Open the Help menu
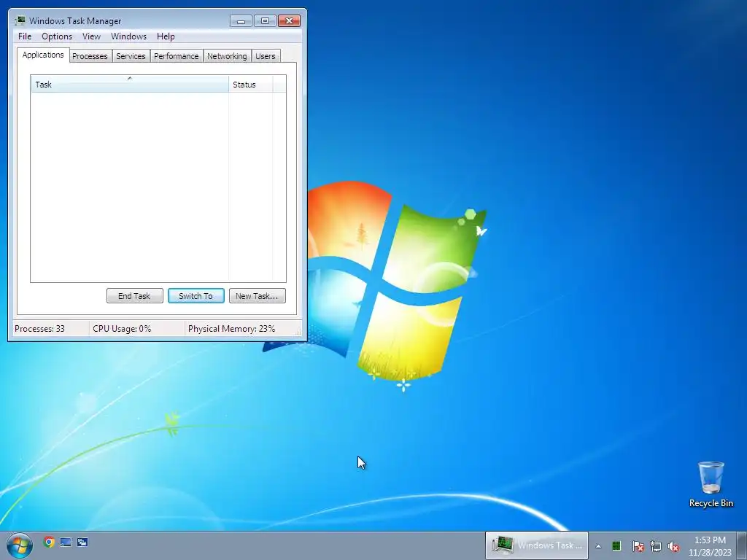Screen dimensions: 747x560 166,36
